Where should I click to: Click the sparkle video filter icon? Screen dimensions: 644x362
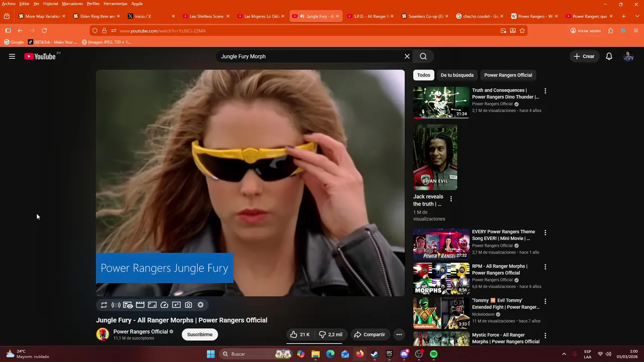coord(176,305)
